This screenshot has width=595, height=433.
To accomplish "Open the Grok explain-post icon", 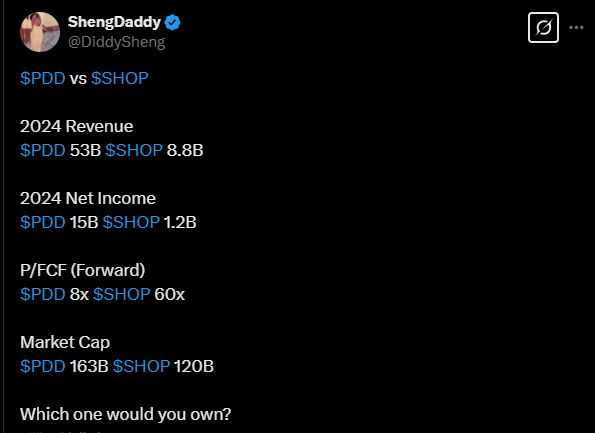I will (543, 28).
